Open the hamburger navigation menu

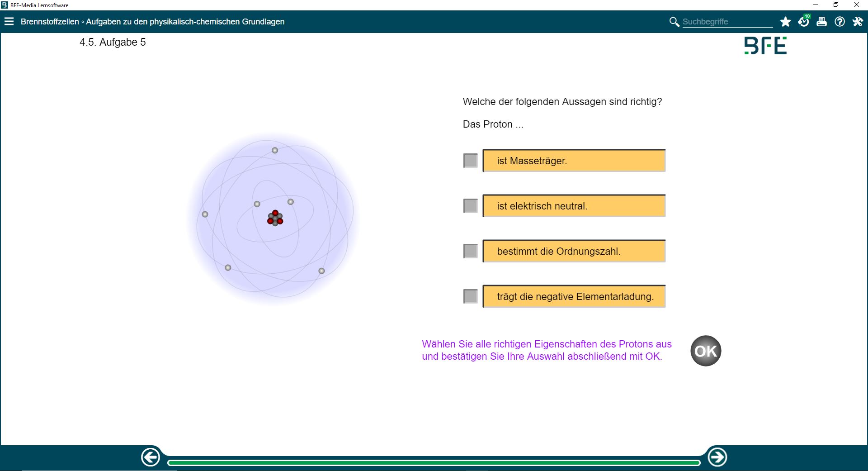[9, 22]
